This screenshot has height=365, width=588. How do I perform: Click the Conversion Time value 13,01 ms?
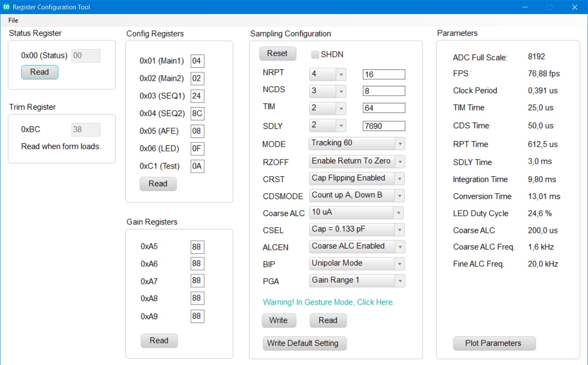pos(544,197)
